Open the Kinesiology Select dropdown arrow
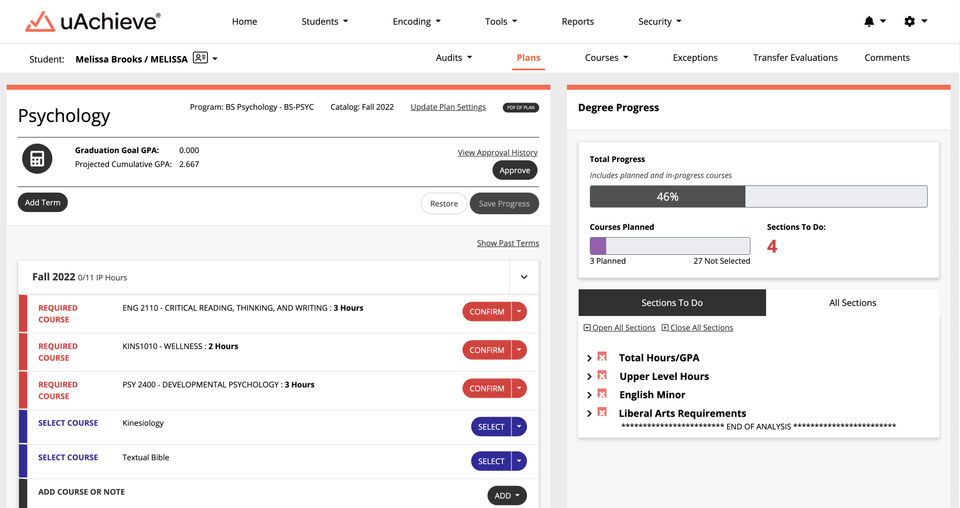The width and height of the screenshot is (960, 508). (x=519, y=427)
